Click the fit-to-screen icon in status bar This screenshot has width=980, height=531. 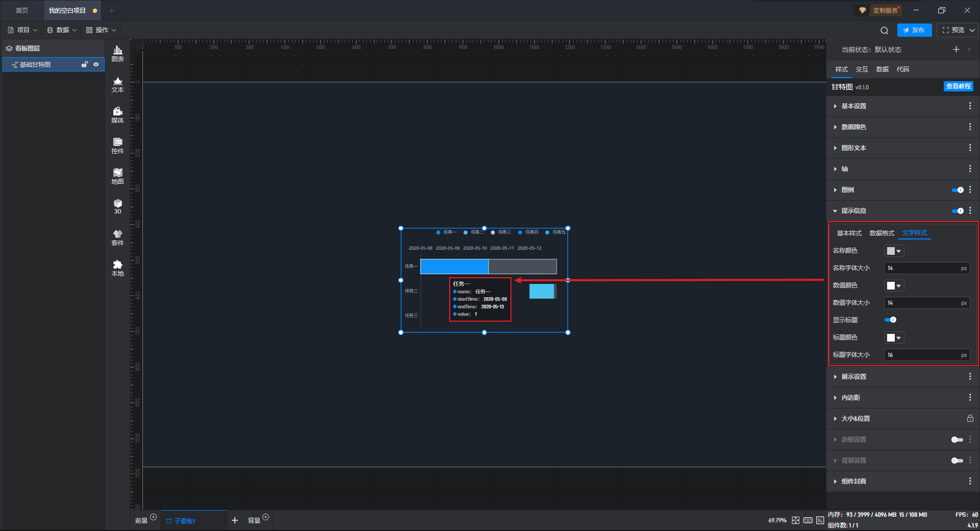(796, 520)
